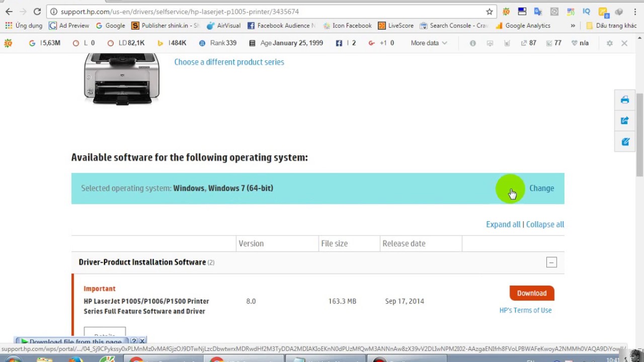Image resolution: width=644 pixels, height=362 pixels.
Task: Open the AirVisual bookmark
Action: [224, 26]
